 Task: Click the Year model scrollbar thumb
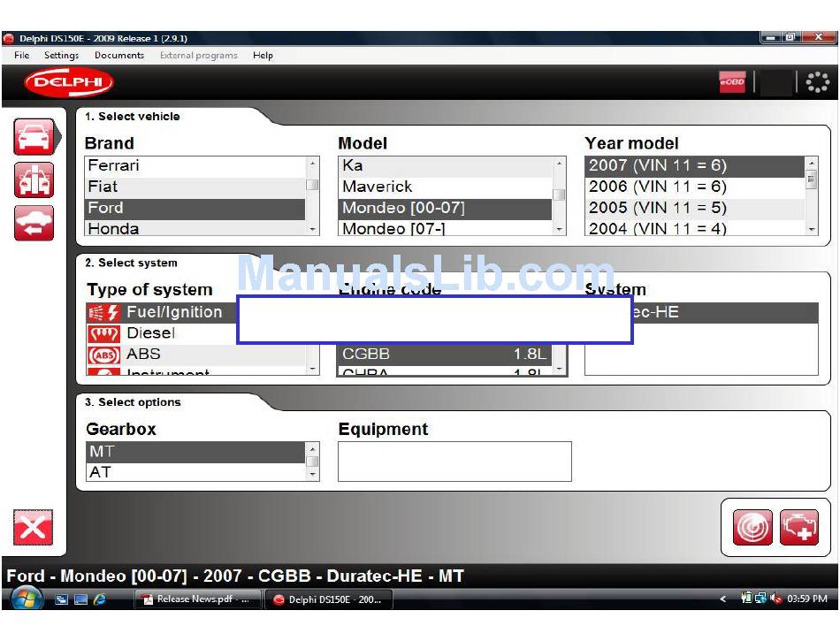click(x=812, y=179)
